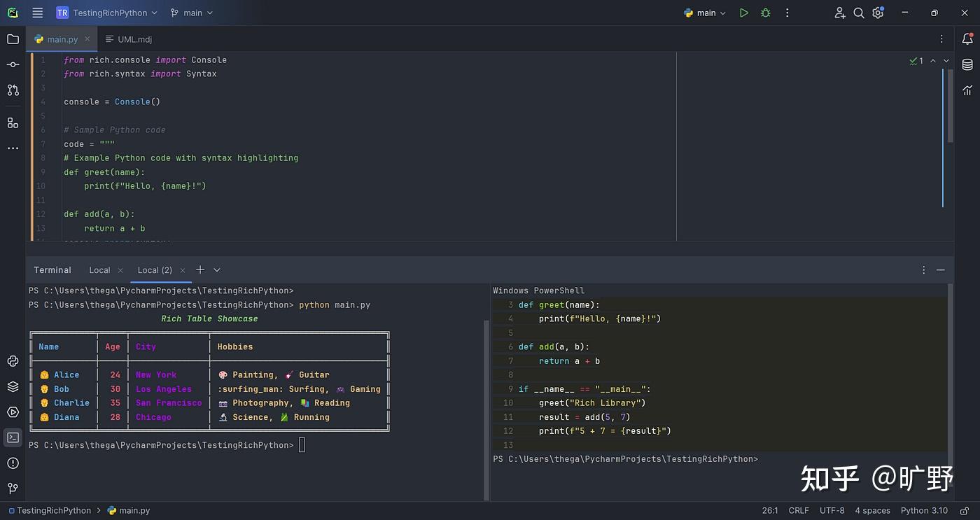Switch to the UML.mdj editor tab
Screen dimensions: 980x520
[x=134, y=39]
